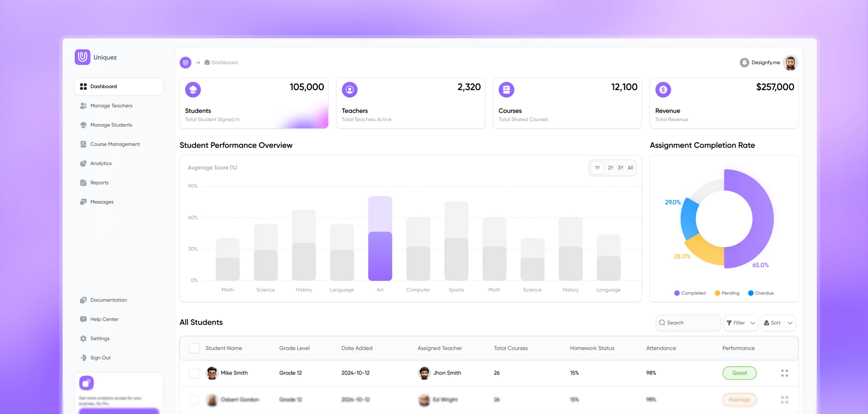This screenshot has height=414, width=868.
Task: Click the Dashboard grid icon in sidebar
Action: pyautogui.click(x=83, y=86)
